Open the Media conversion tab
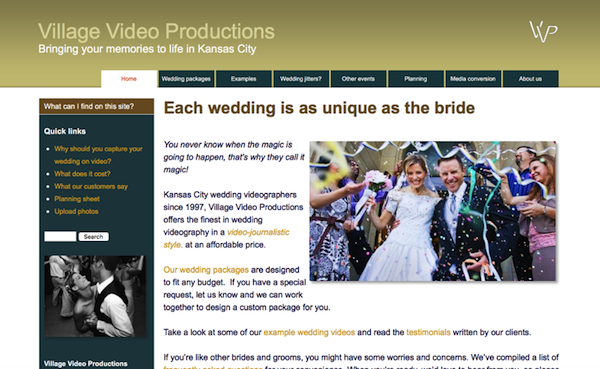 coord(473,79)
